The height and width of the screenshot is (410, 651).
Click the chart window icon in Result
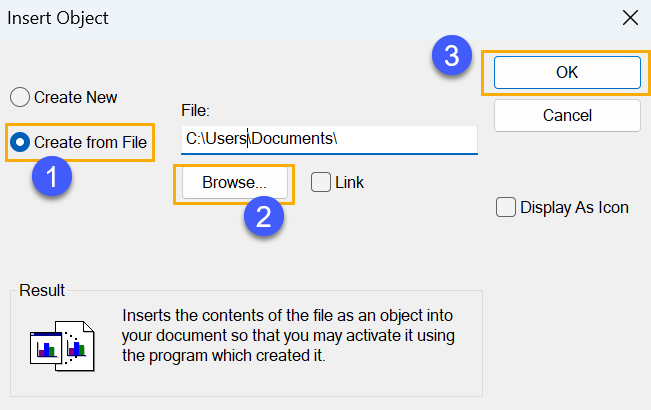pyautogui.click(x=46, y=348)
